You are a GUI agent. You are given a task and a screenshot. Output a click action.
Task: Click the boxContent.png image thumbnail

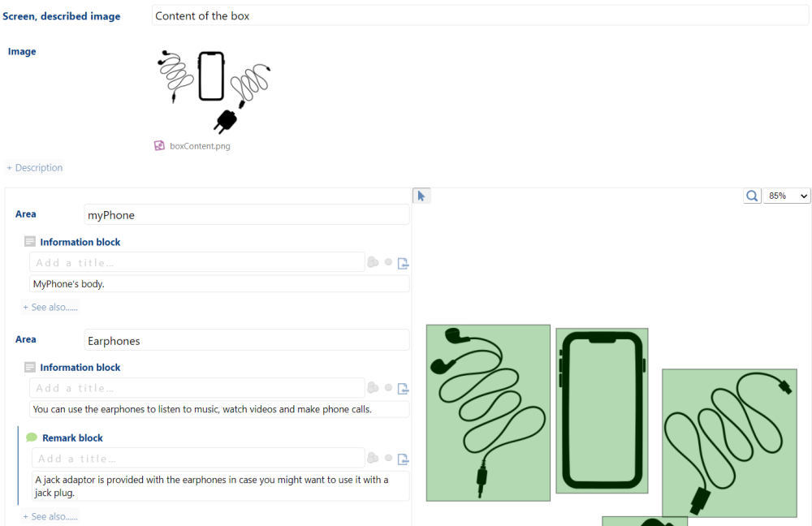pyautogui.click(x=214, y=91)
